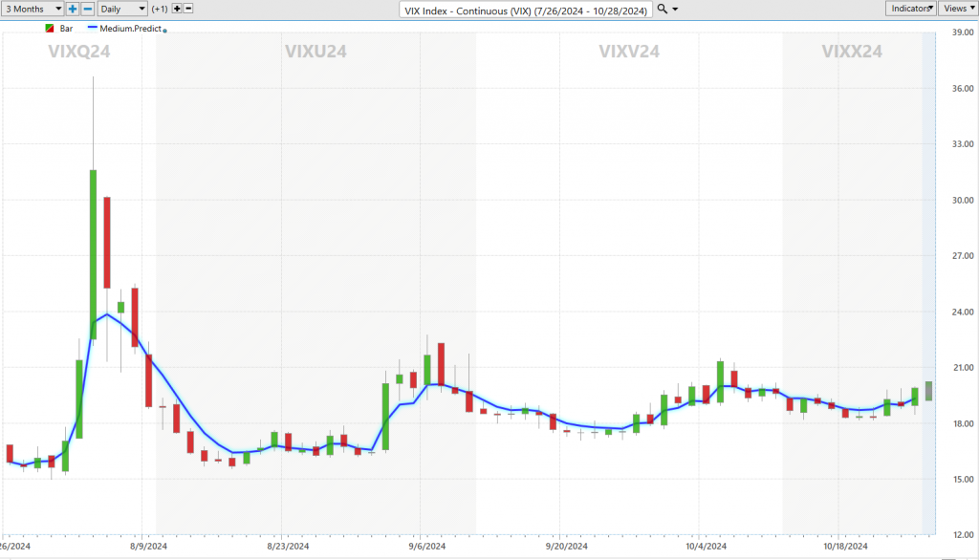
Task: Click the 18.00 price axis label
Action: (963, 424)
